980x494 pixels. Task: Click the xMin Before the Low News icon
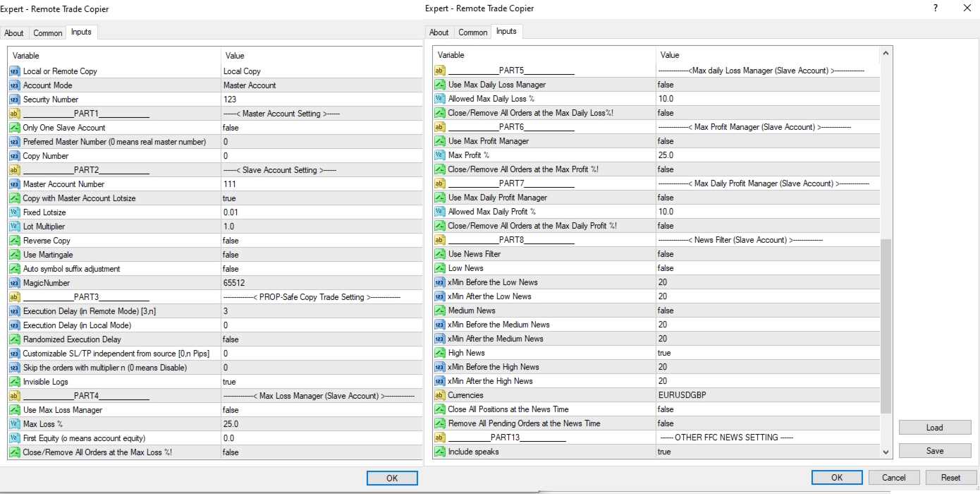click(440, 282)
